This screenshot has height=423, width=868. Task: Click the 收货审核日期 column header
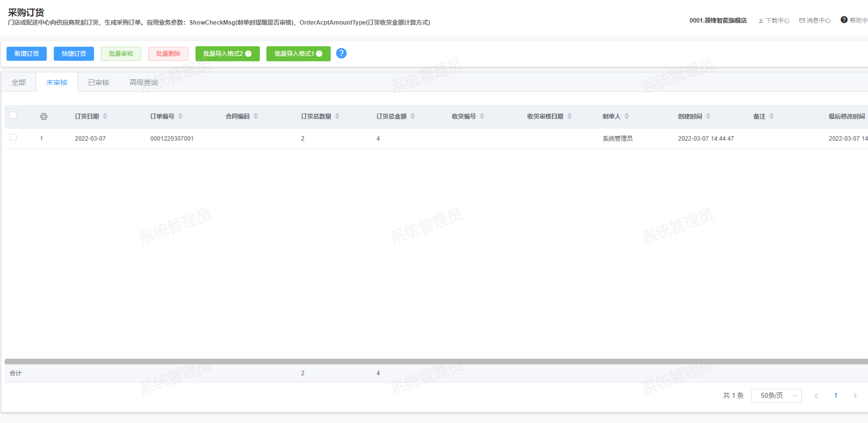545,117
